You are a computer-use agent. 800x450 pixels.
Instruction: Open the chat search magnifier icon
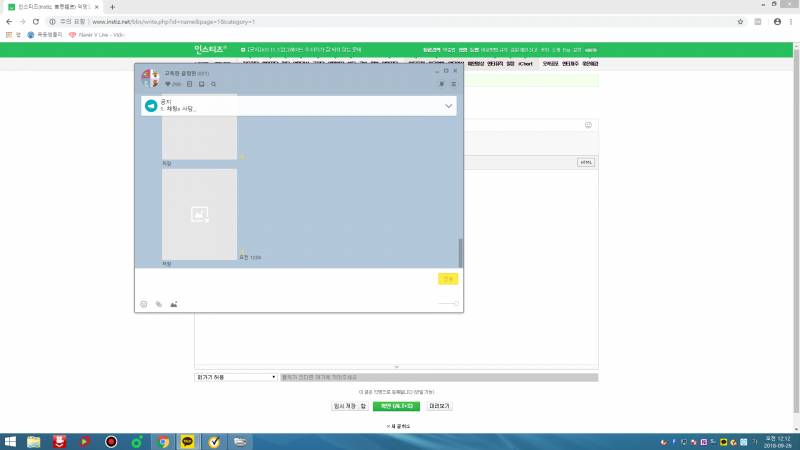pos(214,84)
